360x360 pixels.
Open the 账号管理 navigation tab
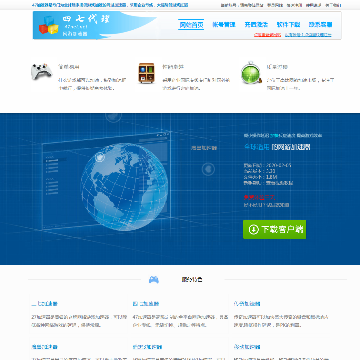coord(224,24)
